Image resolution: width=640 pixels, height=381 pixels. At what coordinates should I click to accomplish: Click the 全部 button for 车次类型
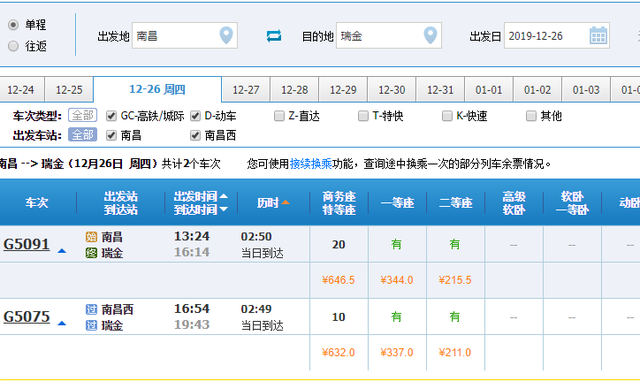pos(82,116)
